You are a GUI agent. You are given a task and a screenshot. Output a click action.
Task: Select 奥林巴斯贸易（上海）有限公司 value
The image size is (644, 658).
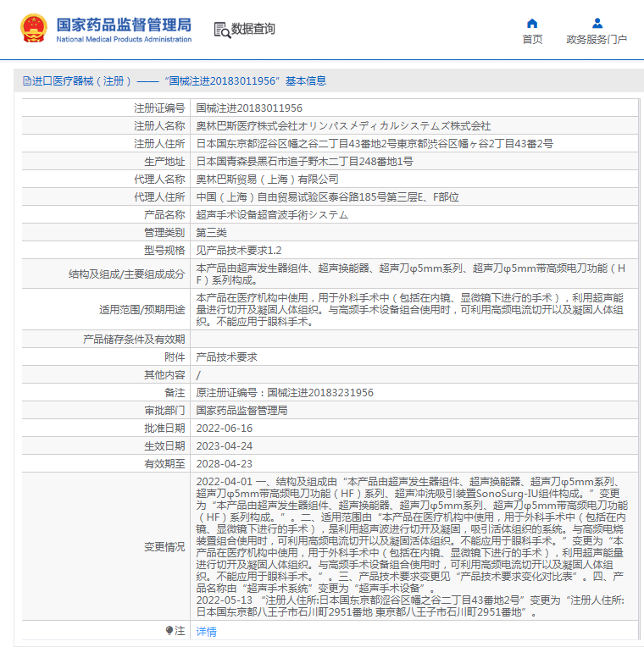[x=267, y=180]
